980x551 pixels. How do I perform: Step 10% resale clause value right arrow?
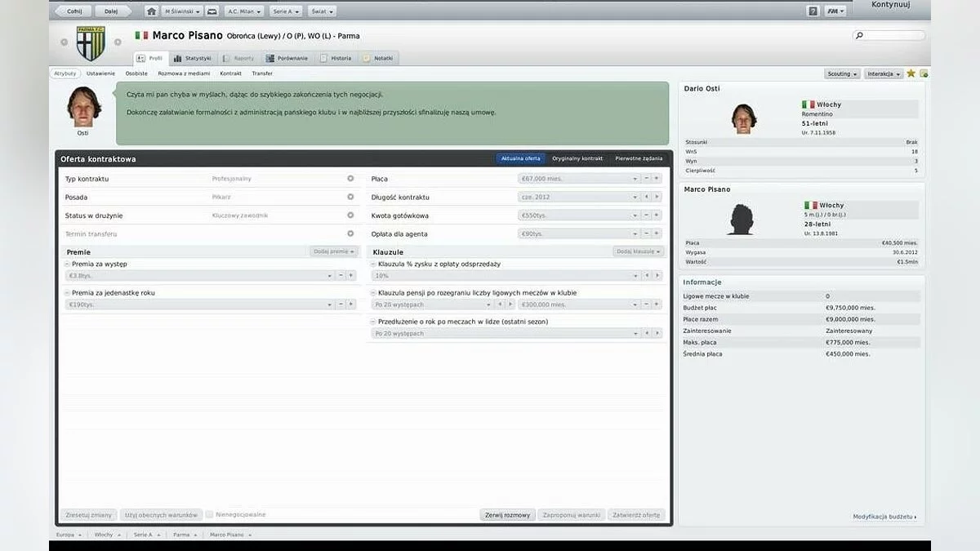coord(656,276)
